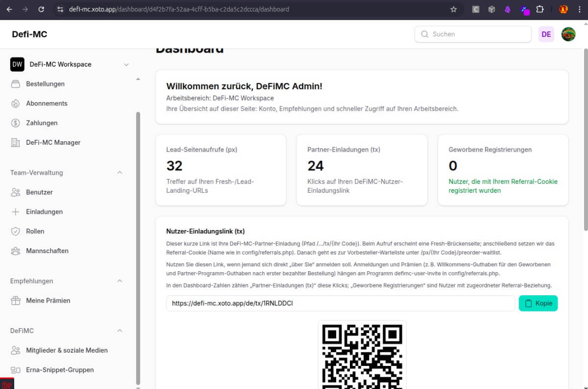The image size is (588, 389).
Task: Collapse the Team-Verwaltung section
Action: point(120,173)
